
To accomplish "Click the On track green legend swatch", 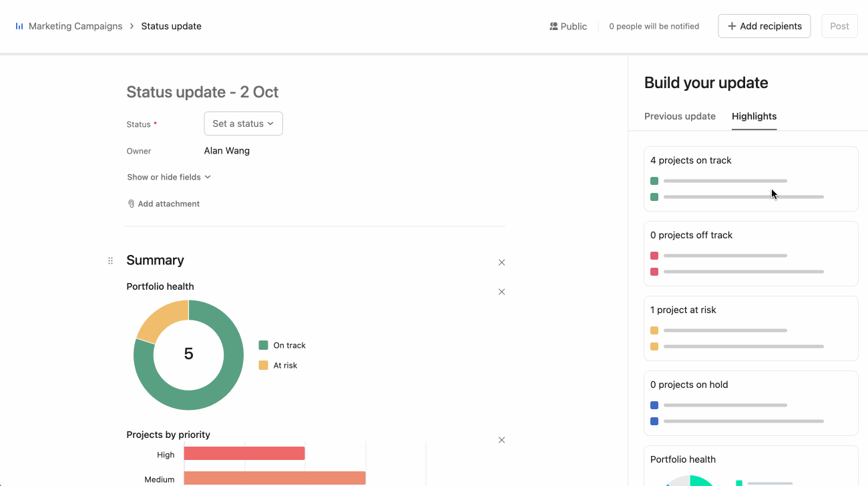I will (263, 345).
